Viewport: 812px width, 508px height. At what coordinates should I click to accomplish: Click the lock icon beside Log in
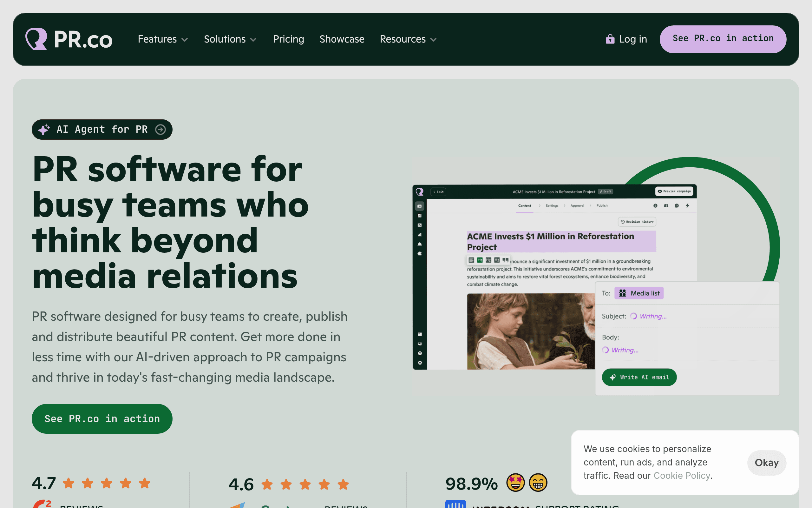[610, 39]
